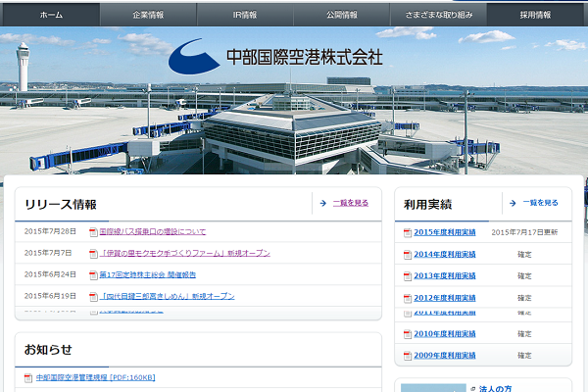
Task: Click the date 2015年6月19日
Action: 50,296
